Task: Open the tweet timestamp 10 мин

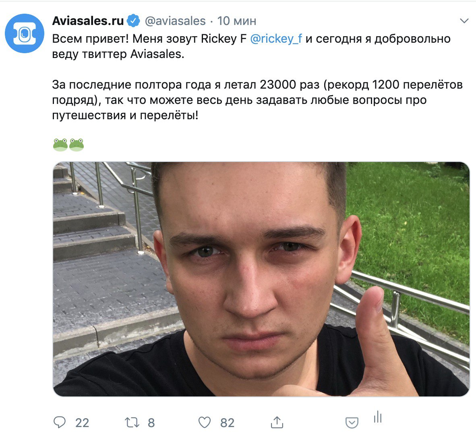Action: (237, 21)
